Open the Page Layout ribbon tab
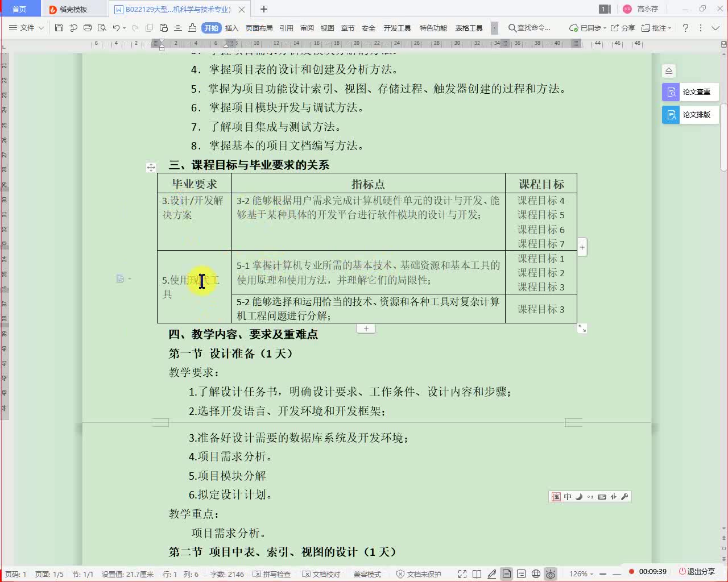 [259, 28]
